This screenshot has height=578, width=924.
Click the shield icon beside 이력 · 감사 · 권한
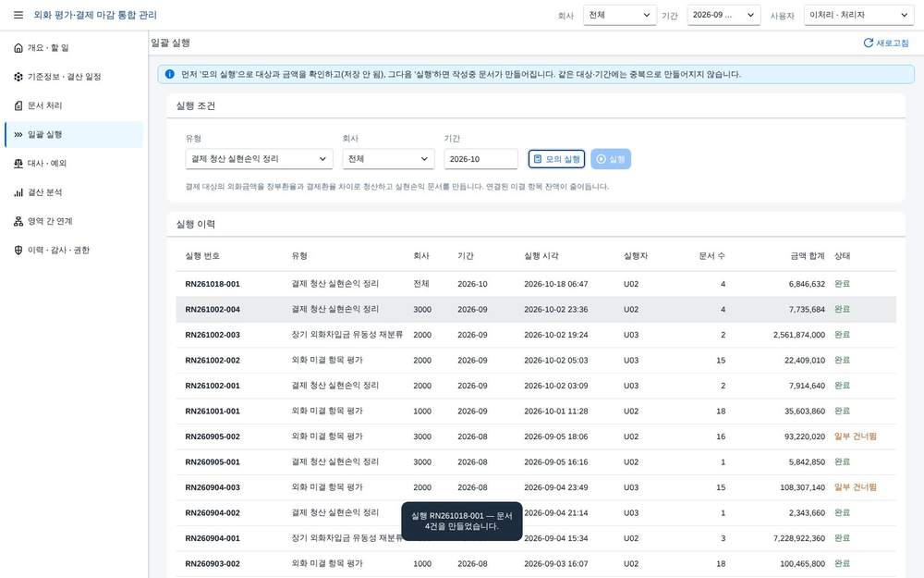18,250
